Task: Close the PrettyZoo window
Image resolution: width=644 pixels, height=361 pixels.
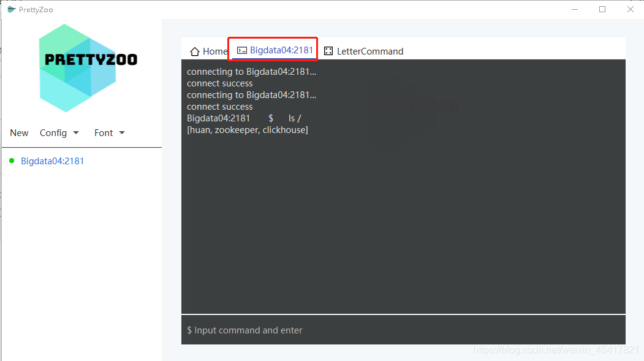Action: [630, 9]
